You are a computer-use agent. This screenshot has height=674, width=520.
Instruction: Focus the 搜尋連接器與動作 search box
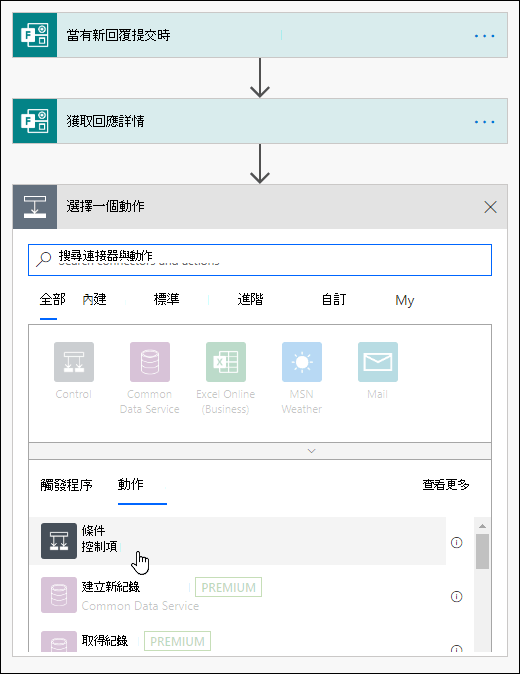tap(260, 260)
